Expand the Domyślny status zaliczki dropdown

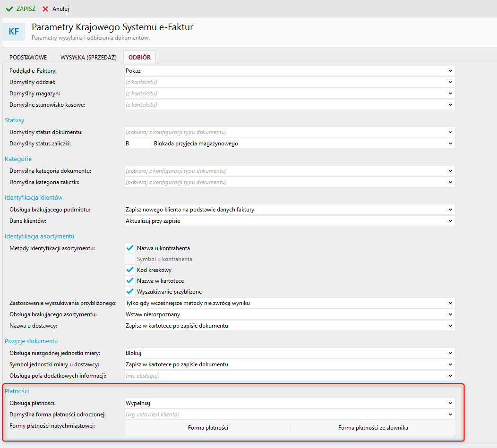coord(289,144)
